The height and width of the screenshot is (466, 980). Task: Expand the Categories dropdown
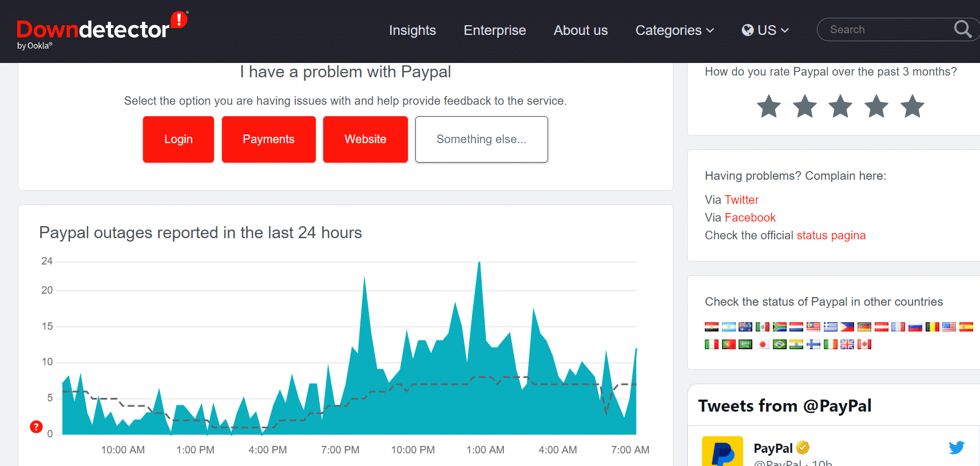(x=675, y=30)
